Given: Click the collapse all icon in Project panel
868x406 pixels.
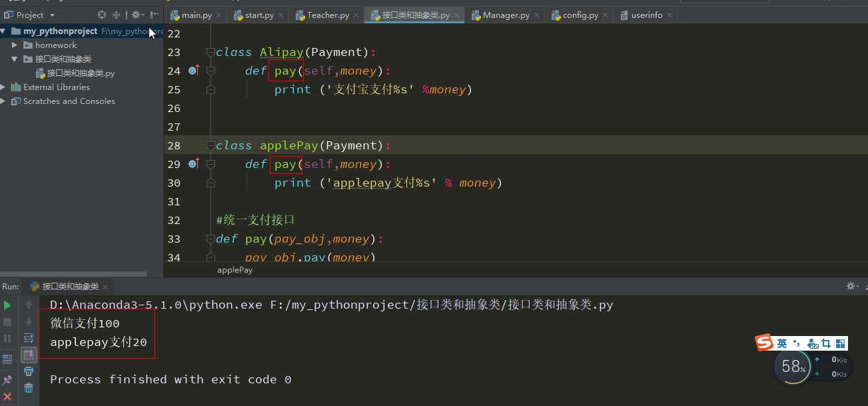Looking at the screenshot, I should [x=117, y=15].
